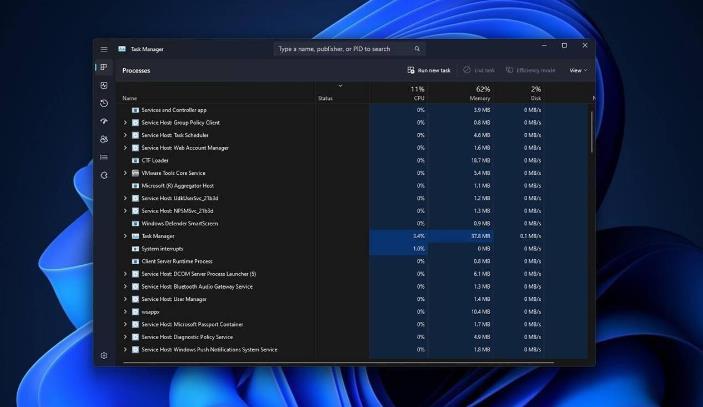Open the Services page in sidebar

(x=103, y=175)
